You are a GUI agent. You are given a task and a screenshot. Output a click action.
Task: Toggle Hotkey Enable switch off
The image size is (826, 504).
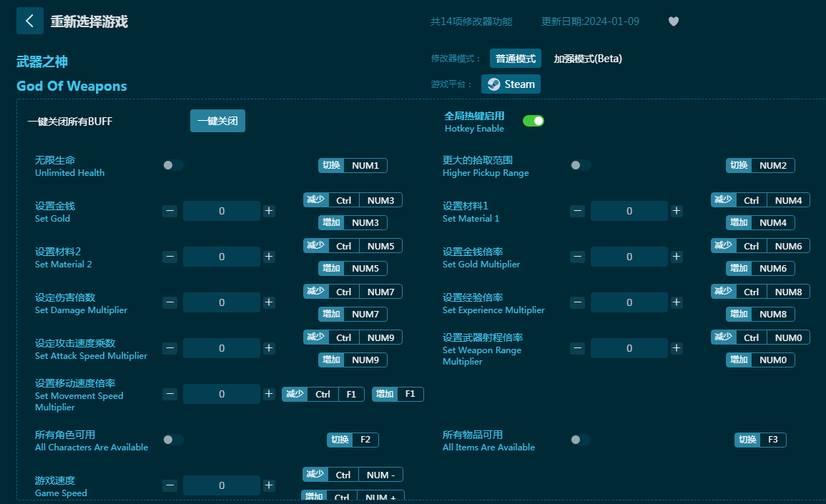click(533, 121)
